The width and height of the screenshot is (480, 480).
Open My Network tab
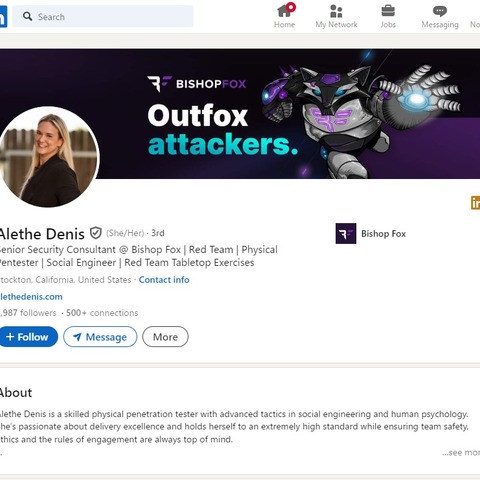click(336, 16)
